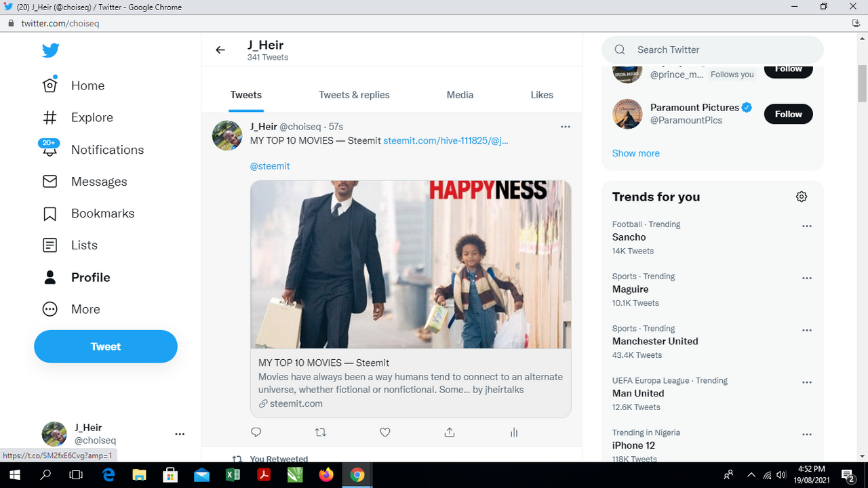Open Excel from the taskbar

[233, 475]
